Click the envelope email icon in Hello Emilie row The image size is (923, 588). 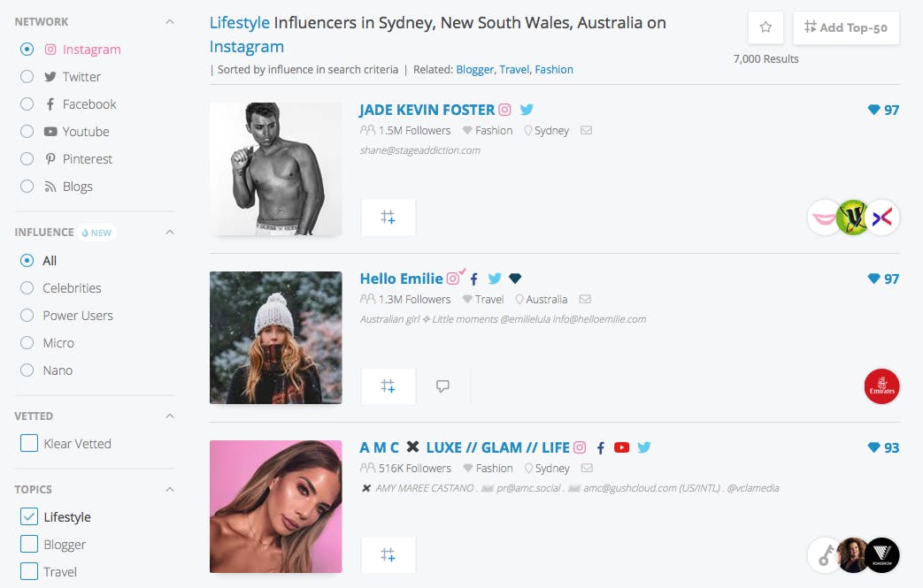tap(585, 299)
